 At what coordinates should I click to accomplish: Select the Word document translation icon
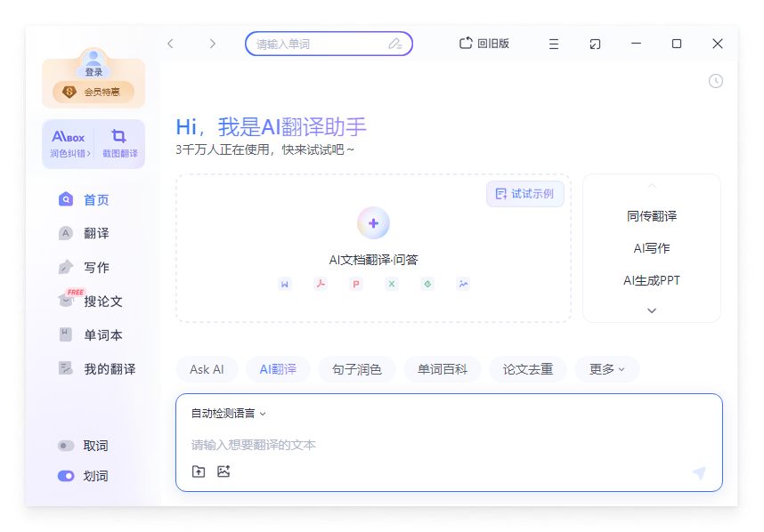click(x=285, y=284)
